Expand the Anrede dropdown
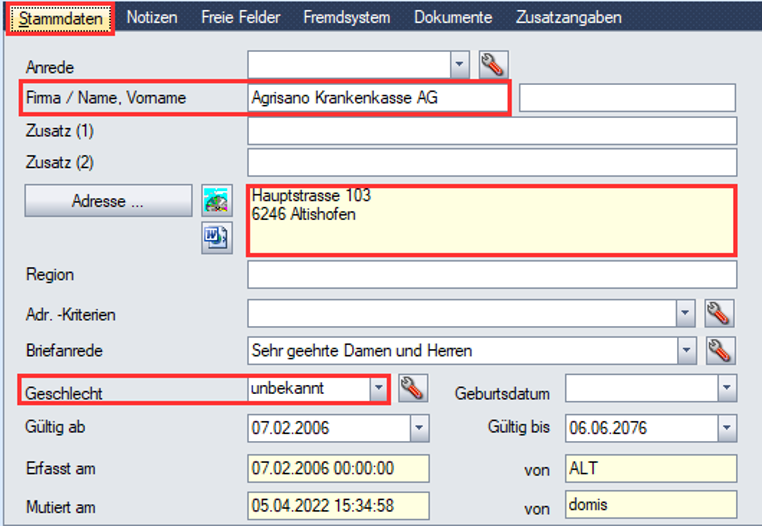 tap(459, 64)
